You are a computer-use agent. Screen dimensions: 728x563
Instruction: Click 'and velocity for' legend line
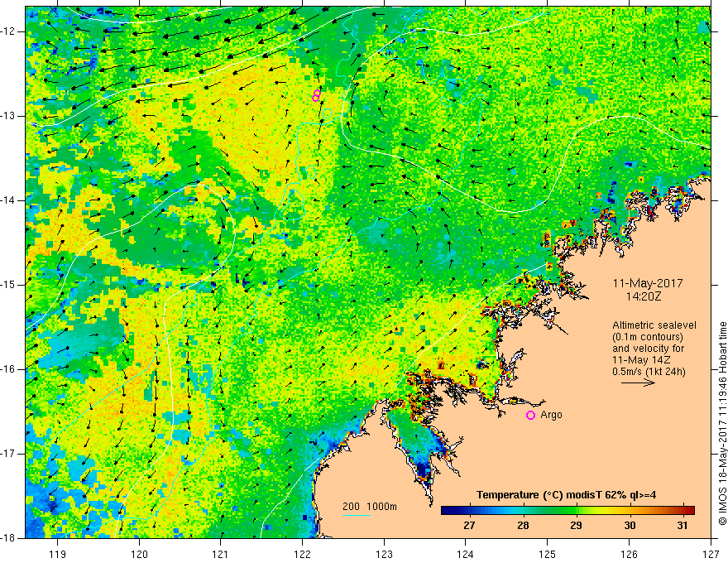[648, 349]
